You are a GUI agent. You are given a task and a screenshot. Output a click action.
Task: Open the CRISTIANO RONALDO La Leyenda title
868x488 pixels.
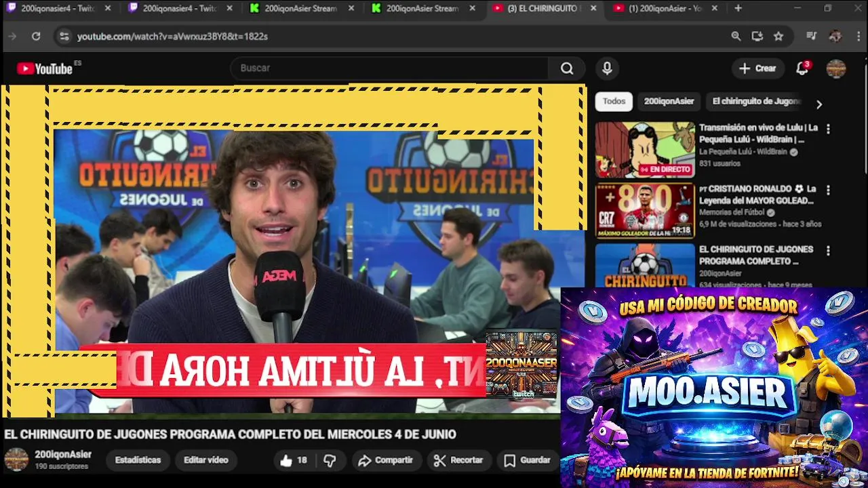pyautogui.click(x=757, y=195)
